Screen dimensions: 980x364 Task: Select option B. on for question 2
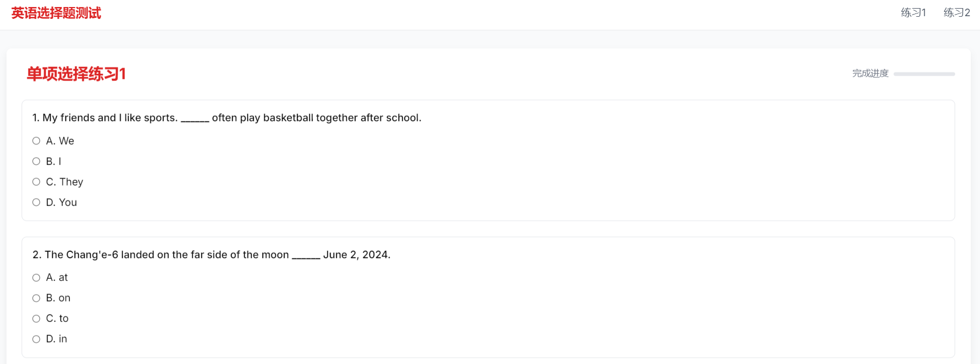point(36,298)
